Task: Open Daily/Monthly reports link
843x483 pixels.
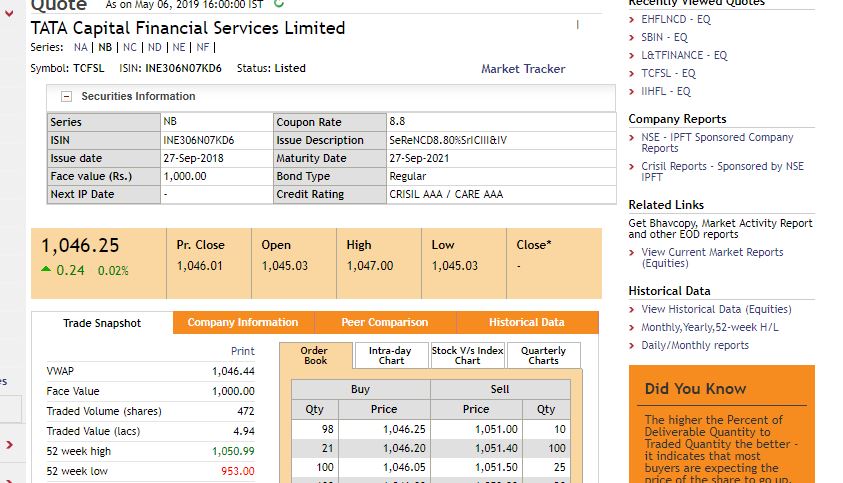Action: 695,345
